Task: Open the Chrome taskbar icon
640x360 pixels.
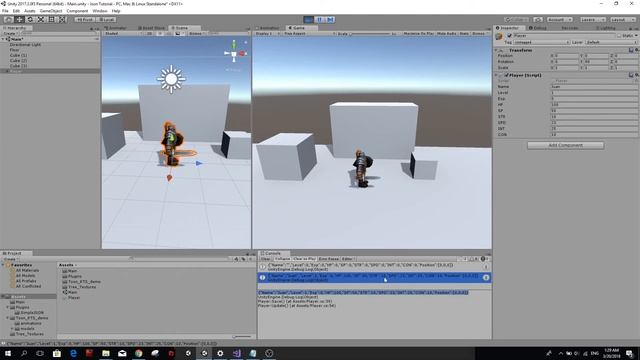Action: pos(138,353)
